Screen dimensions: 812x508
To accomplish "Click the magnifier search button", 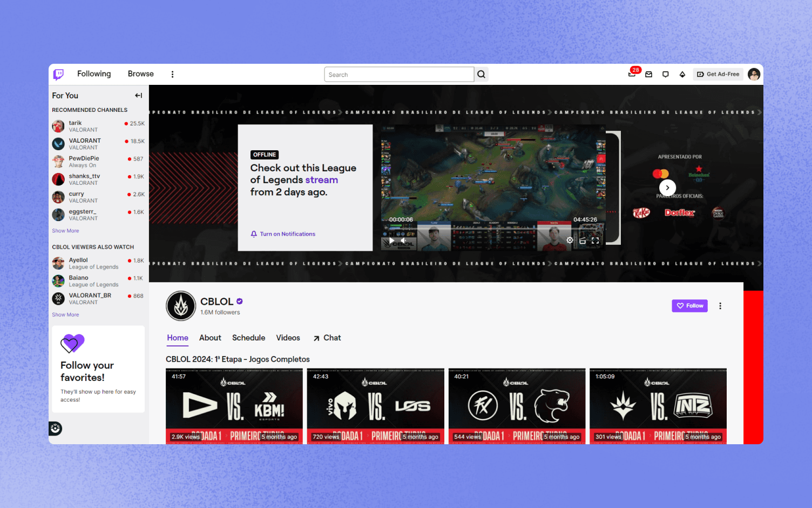I will click(481, 75).
